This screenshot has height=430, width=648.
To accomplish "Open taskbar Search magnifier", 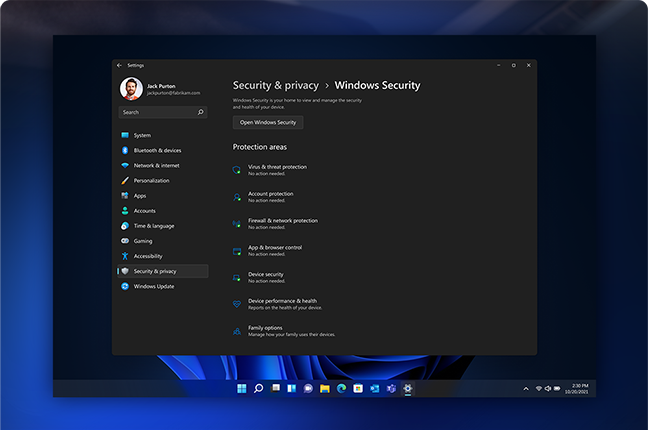I will pyautogui.click(x=258, y=389).
